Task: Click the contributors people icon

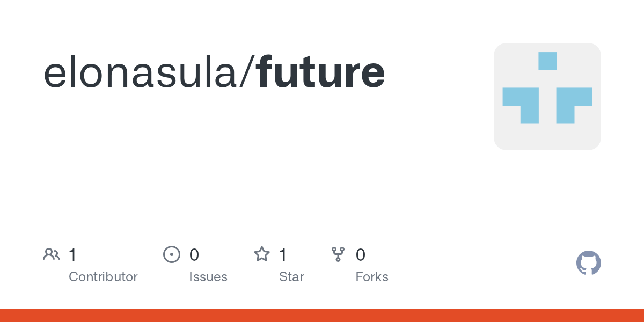Action: point(52,254)
